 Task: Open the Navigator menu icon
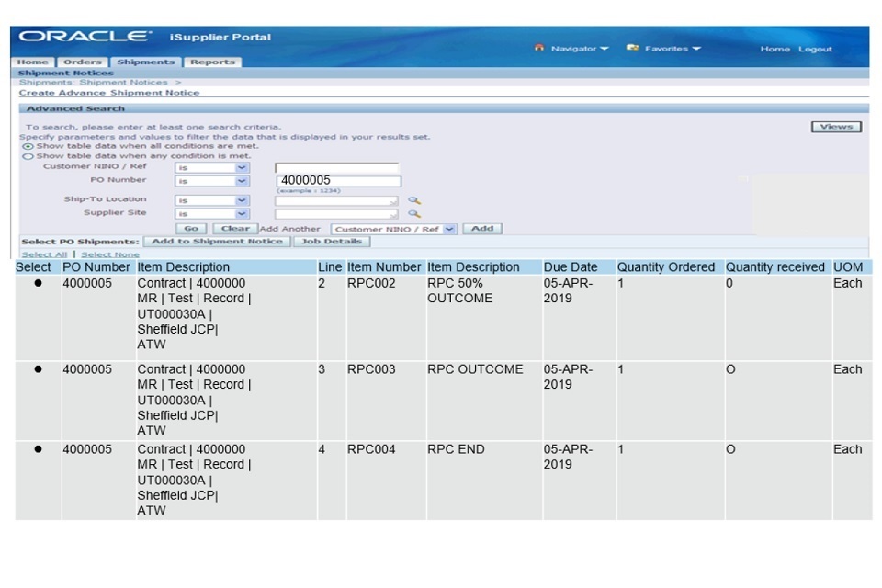(x=539, y=49)
